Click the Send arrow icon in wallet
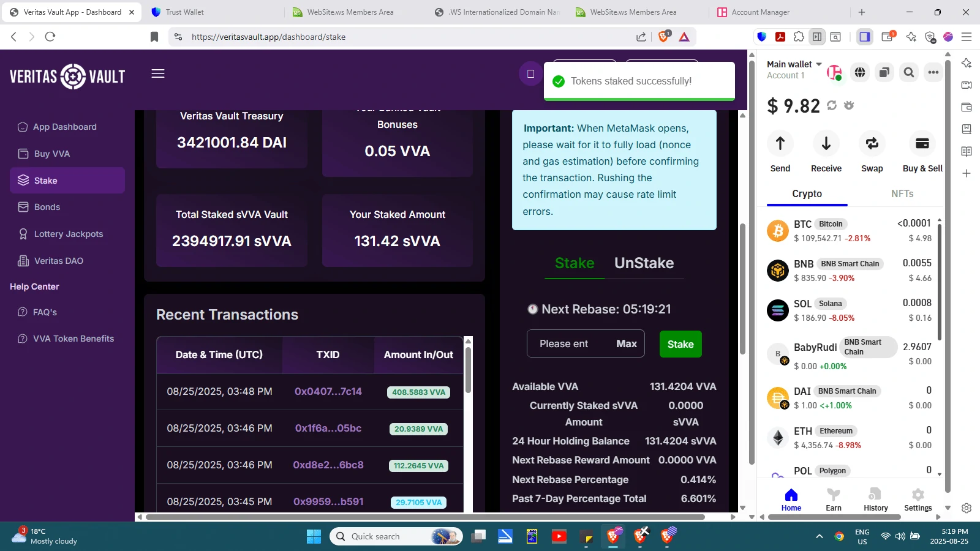This screenshot has width=980, height=551. [x=780, y=144]
